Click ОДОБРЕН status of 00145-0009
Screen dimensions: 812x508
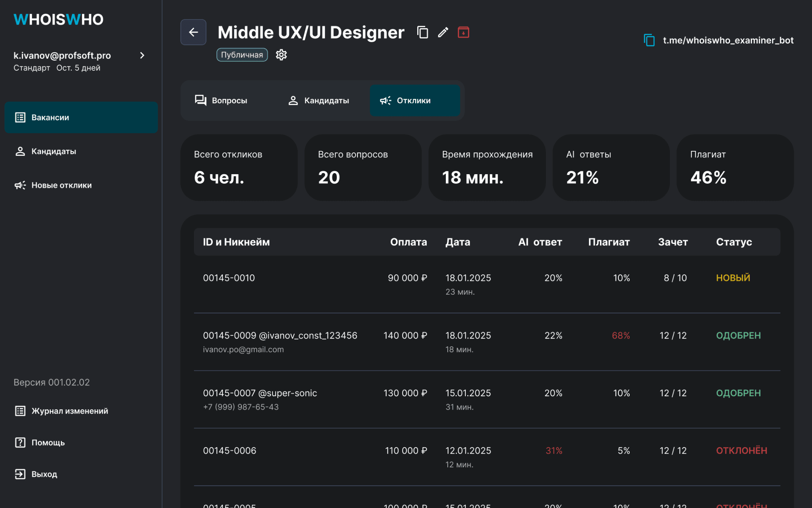point(738,336)
